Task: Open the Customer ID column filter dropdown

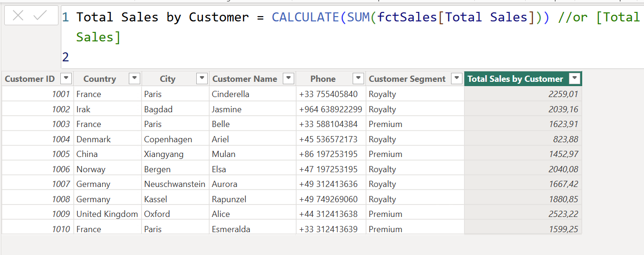Action: click(x=67, y=78)
